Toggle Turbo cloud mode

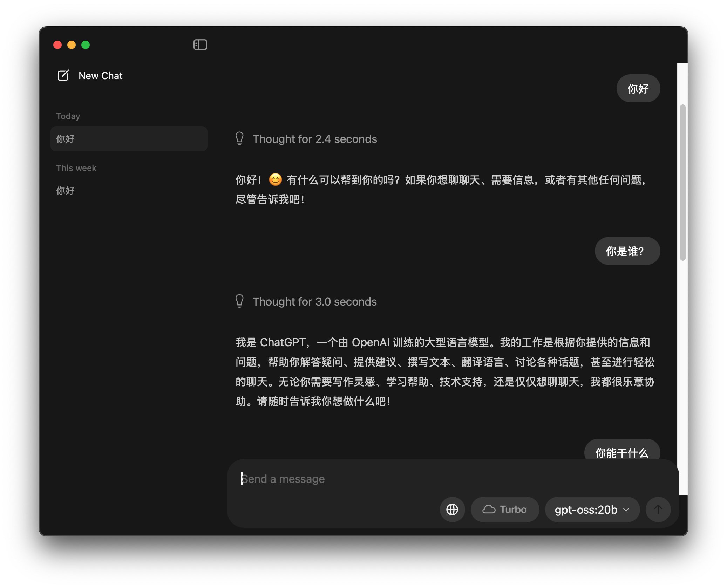tap(504, 510)
